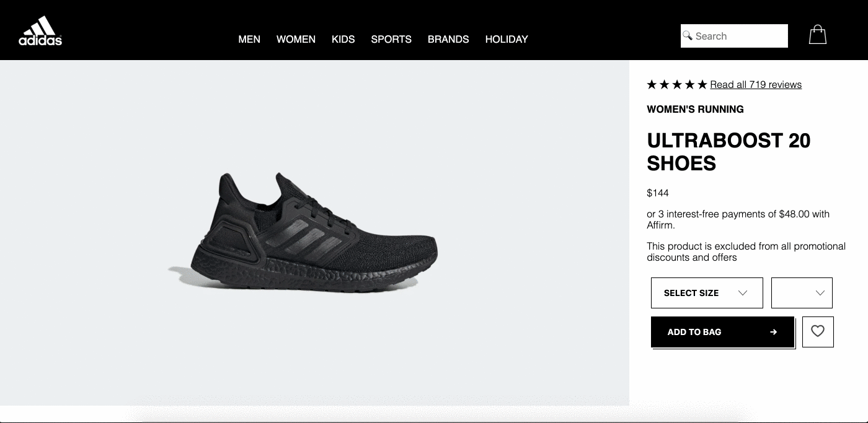This screenshot has height=423, width=868.
Task: Click the adidas logo
Action: (x=40, y=31)
